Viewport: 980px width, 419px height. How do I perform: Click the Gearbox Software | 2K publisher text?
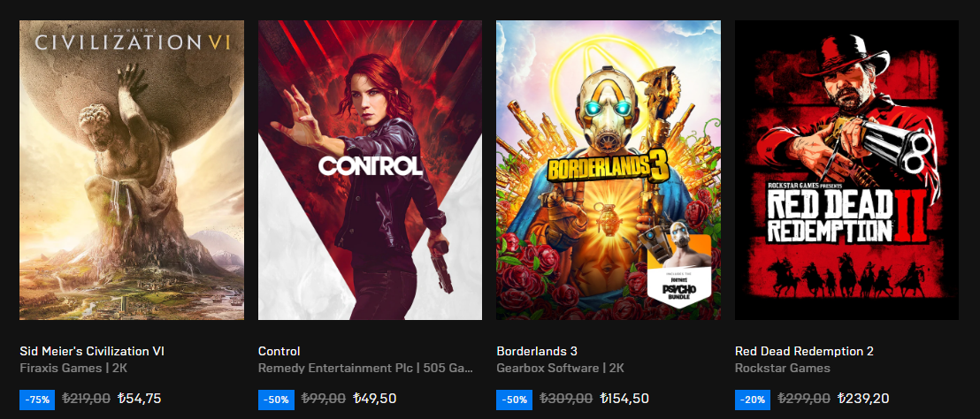(560, 369)
